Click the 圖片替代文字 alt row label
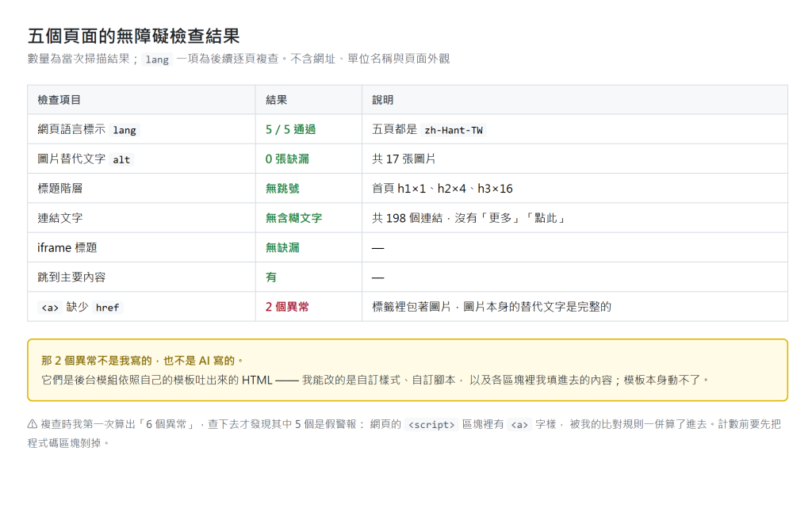This screenshot has width=812, height=524. 86,159
